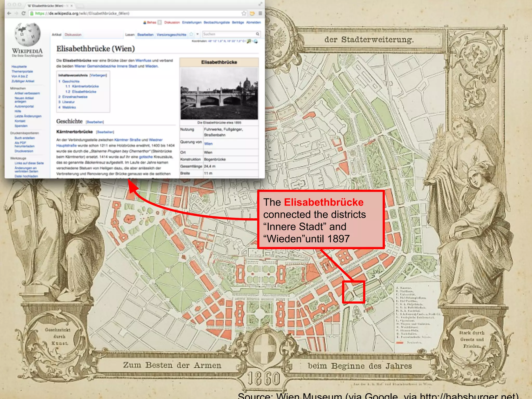The image size is (532, 399).
Task: Click the search magnifier icon
Action: pos(257,34)
